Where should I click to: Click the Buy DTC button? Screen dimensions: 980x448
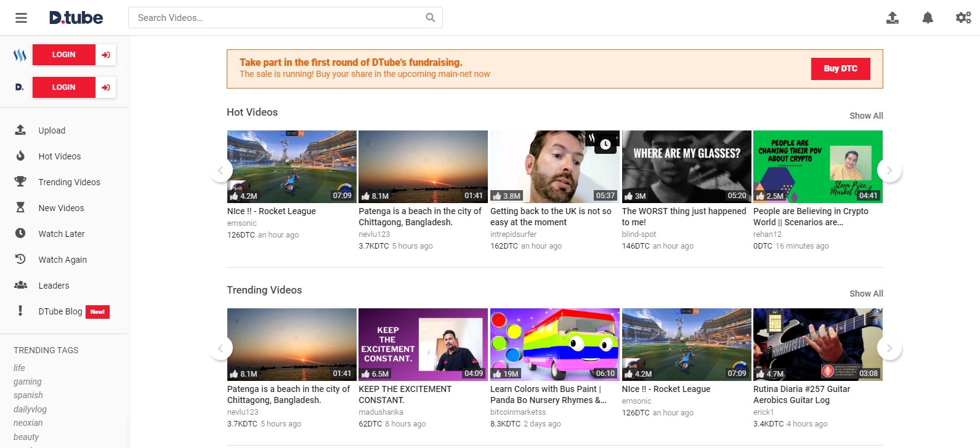[x=840, y=69]
